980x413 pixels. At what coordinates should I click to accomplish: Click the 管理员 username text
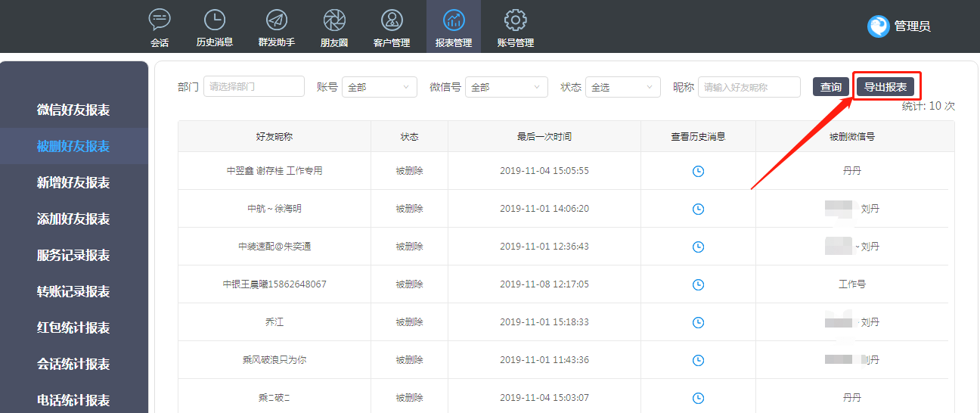(912, 26)
